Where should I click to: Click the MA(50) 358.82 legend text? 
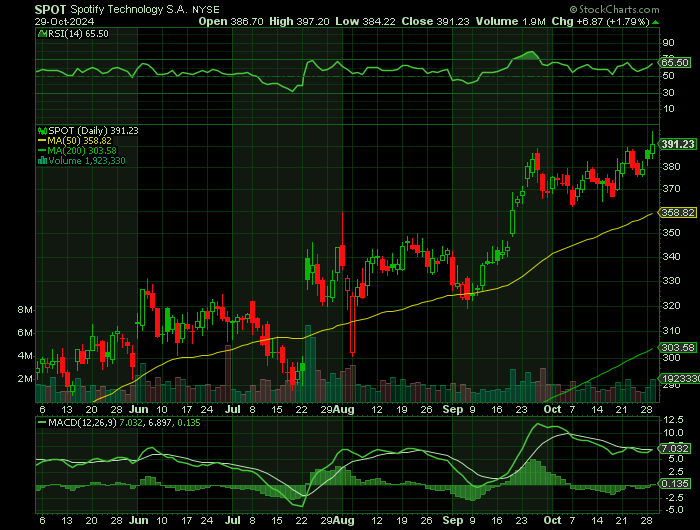click(79, 141)
